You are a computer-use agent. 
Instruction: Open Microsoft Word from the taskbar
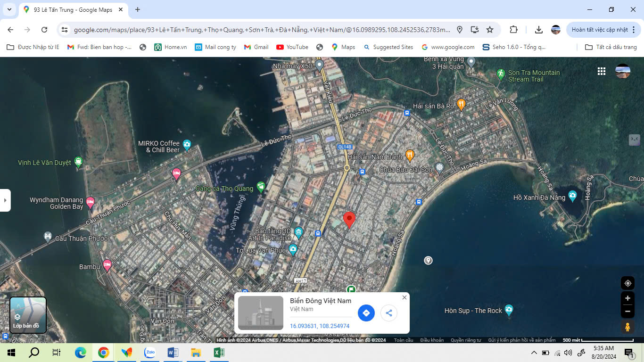click(x=173, y=353)
